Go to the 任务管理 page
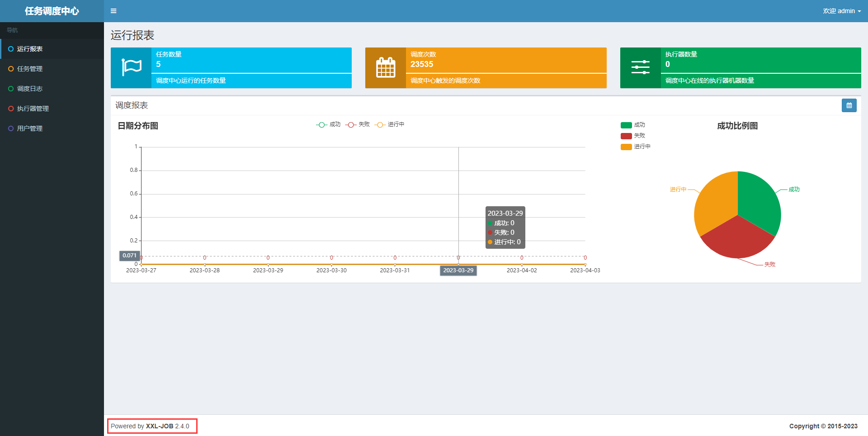 point(52,69)
